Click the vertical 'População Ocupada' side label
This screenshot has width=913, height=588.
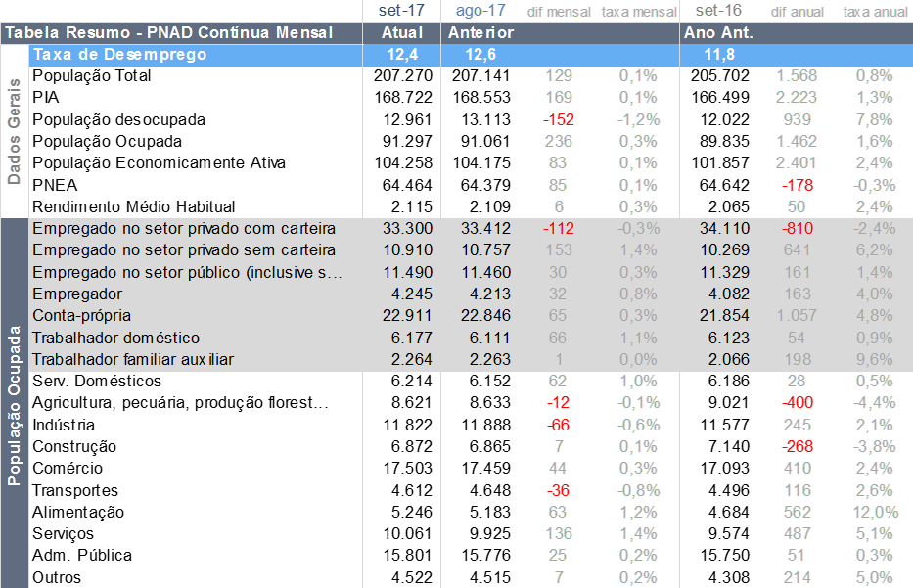point(14,406)
